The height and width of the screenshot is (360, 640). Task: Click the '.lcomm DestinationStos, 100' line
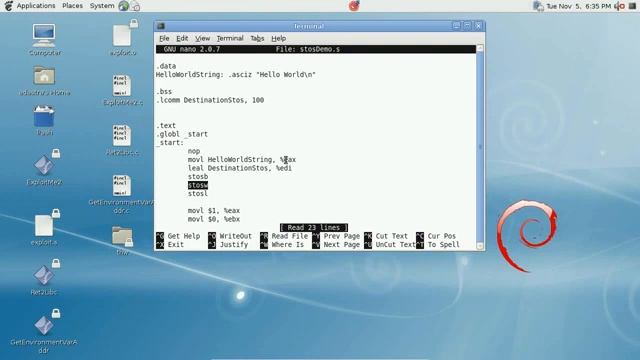(x=210, y=100)
